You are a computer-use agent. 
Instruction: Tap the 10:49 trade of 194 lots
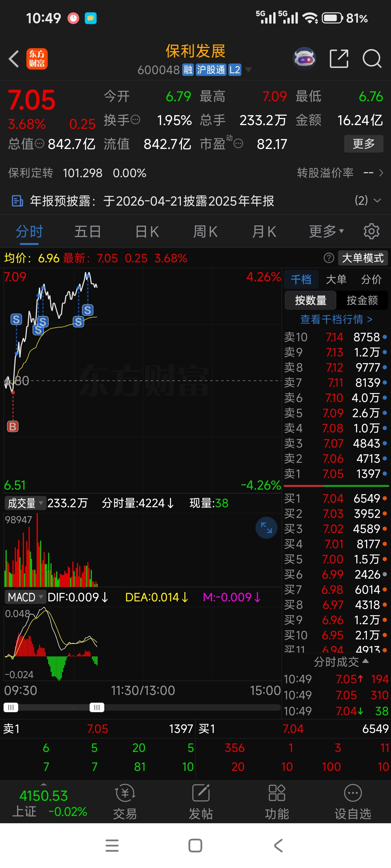[x=336, y=679]
